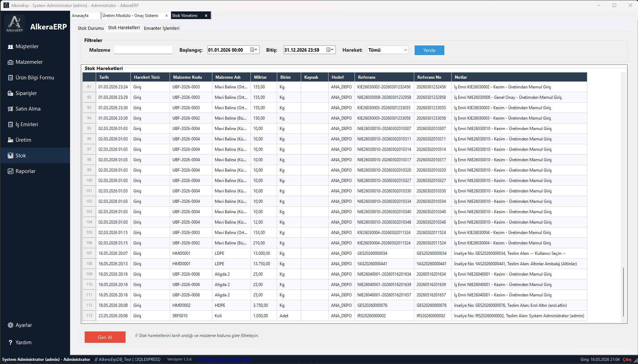Screen dimensions: 638x364
Task: Click the Adet unit cell
Action: click(289, 316)
